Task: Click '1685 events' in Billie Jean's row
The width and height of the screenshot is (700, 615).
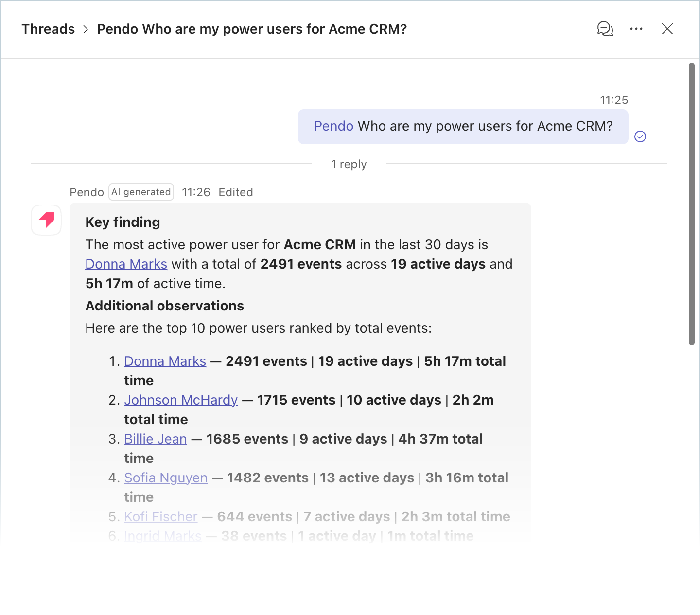Action: coord(247,439)
